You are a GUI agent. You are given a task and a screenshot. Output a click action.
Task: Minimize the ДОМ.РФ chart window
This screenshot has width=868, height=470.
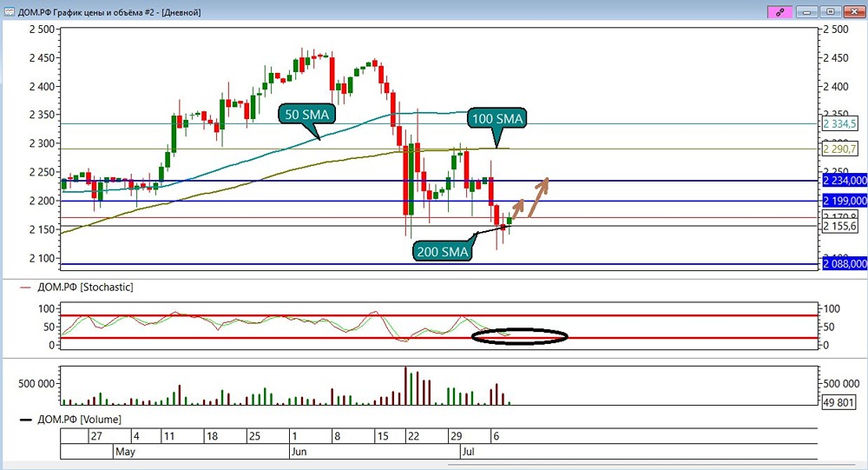point(807,11)
